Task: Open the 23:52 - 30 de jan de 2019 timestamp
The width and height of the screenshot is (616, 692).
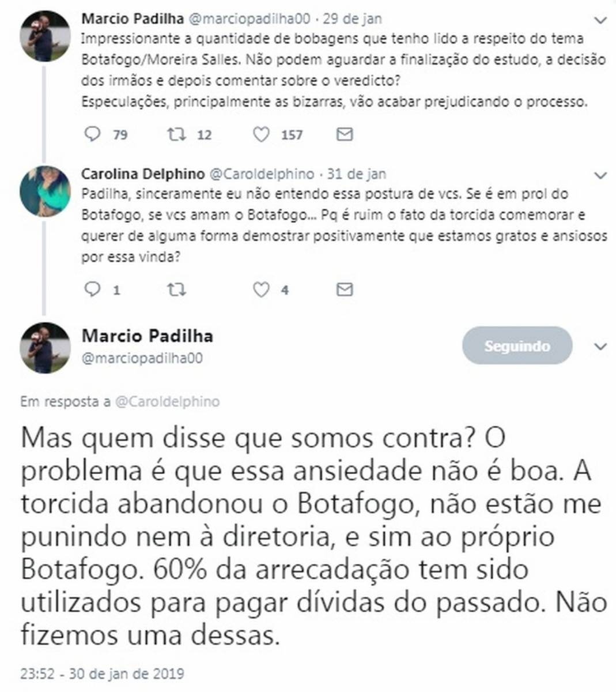Action: pyautogui.click(x=102, y=674)
